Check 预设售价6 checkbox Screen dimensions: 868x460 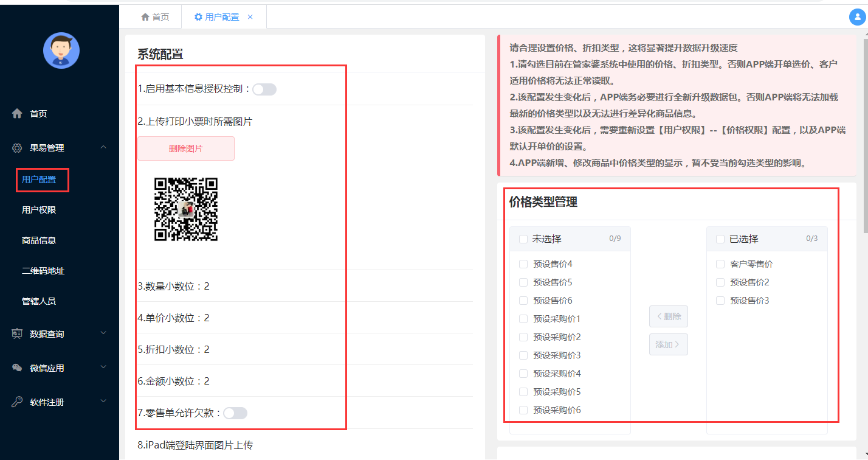pyautogui.click(x=523, y=301)
